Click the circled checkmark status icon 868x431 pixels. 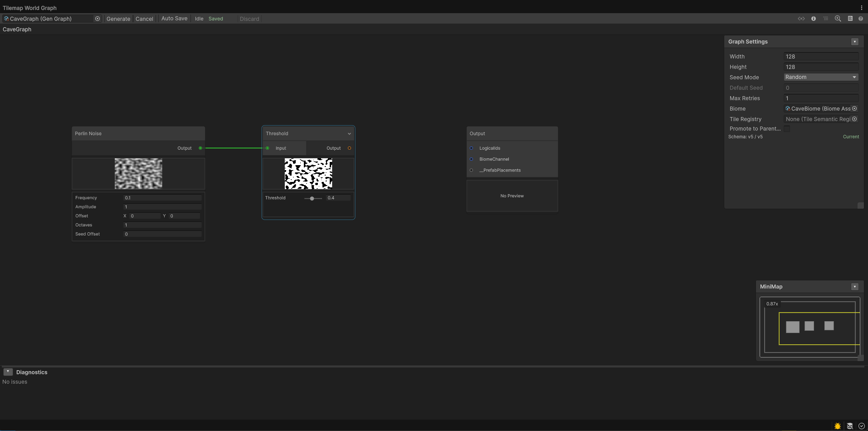[862, 426]
